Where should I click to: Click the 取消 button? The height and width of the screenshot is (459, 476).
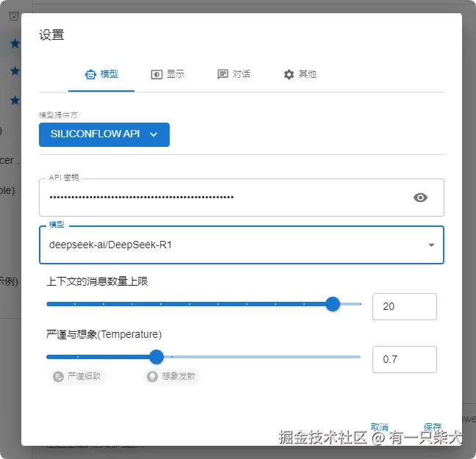click(380, 427)
